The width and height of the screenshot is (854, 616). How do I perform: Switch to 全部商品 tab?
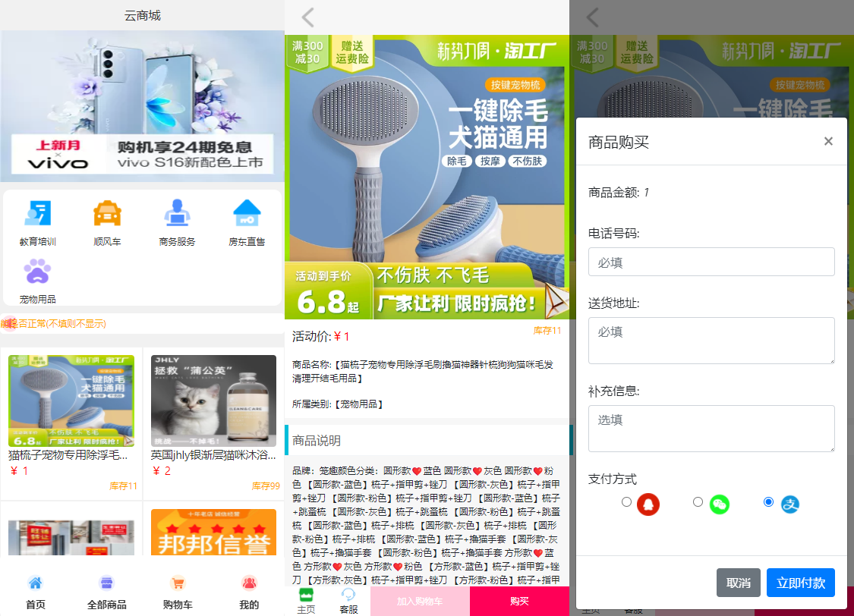click(107, 592)
